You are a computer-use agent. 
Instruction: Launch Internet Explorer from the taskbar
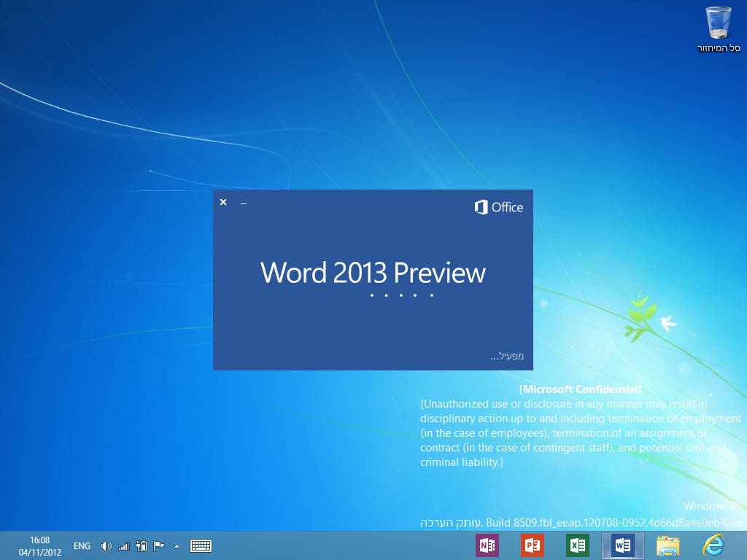pos(713,545)
